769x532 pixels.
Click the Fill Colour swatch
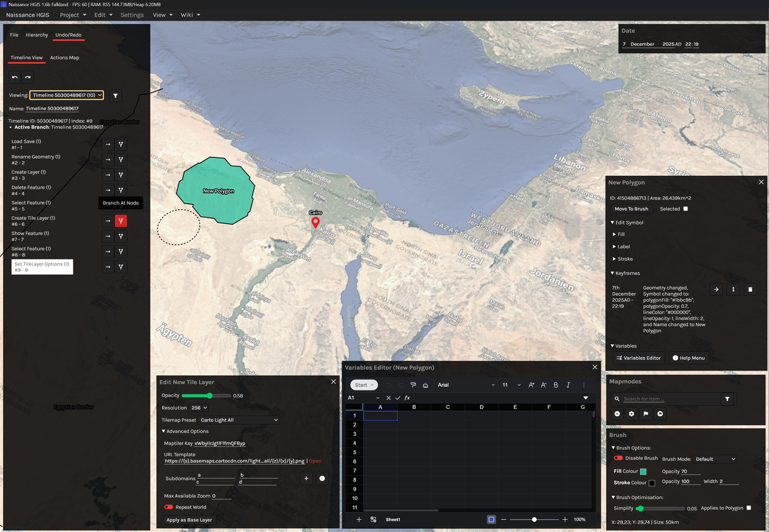643,472
